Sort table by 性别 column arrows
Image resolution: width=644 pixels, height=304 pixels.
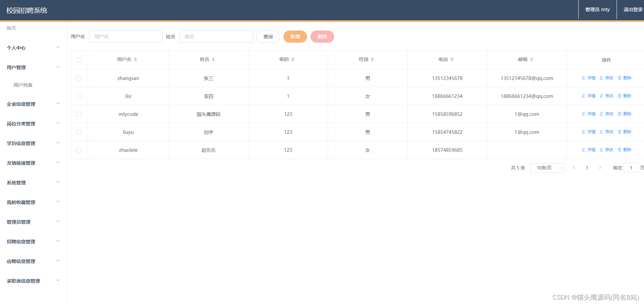(372, 59)
